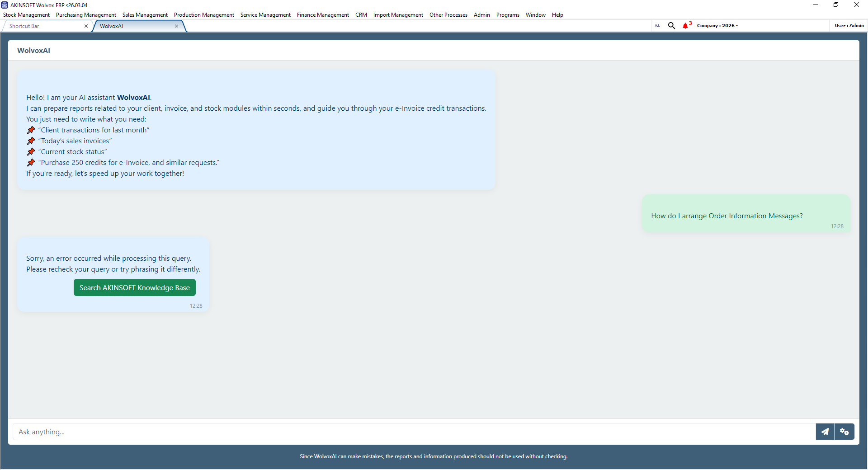
Task: Open notifications bell with red badge
Action: (x=687, y=25)
